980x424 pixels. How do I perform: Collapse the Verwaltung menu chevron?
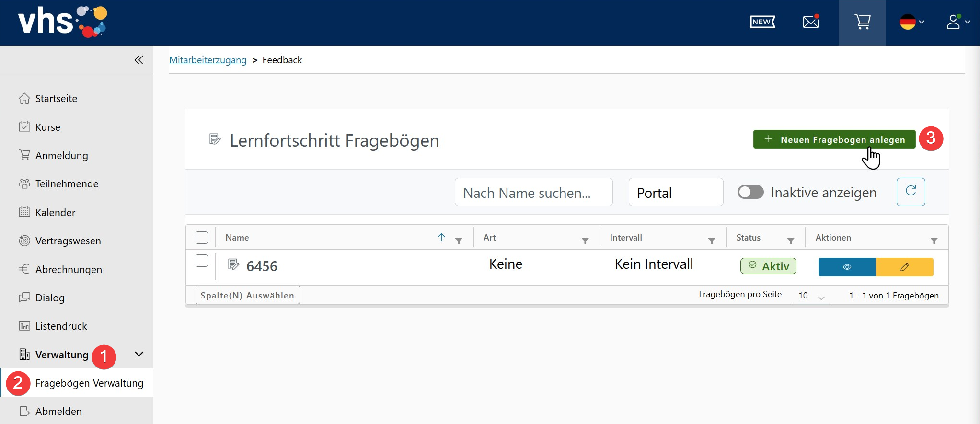tap(139, 355)
